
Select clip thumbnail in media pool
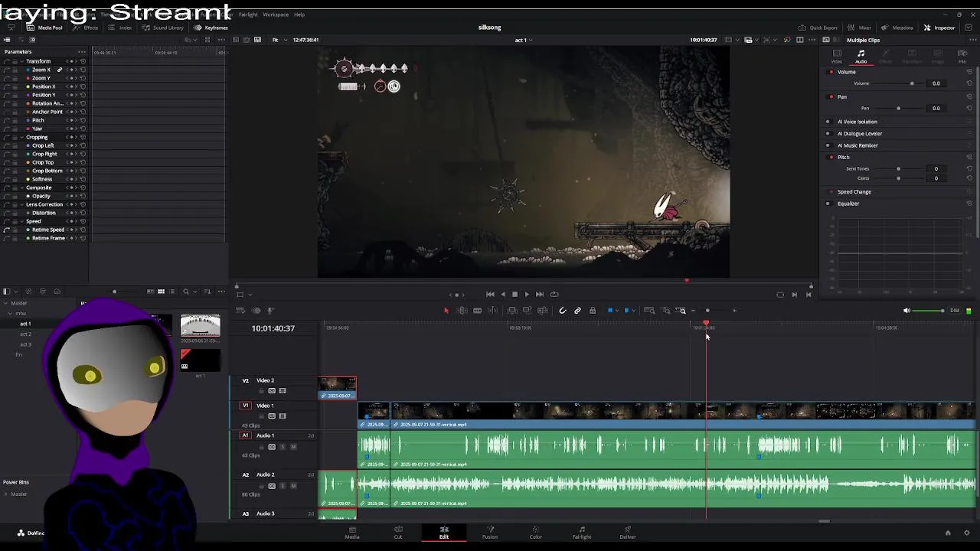point(200,326)
